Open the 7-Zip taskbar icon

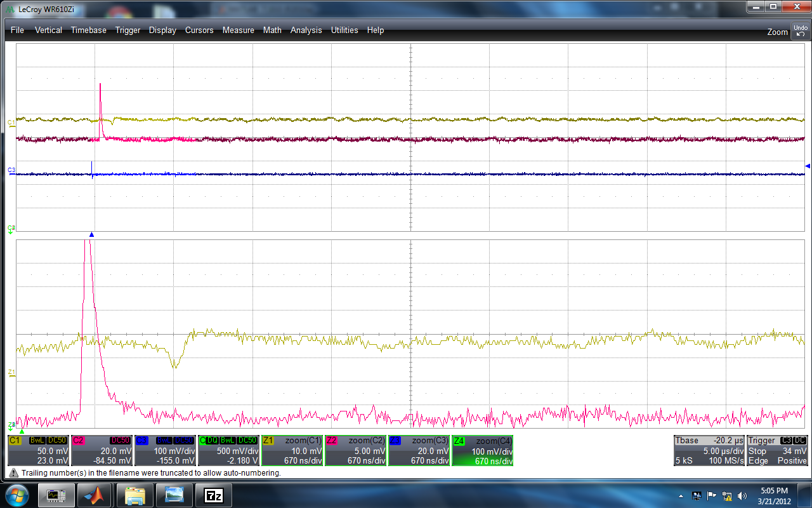[213, 495]
